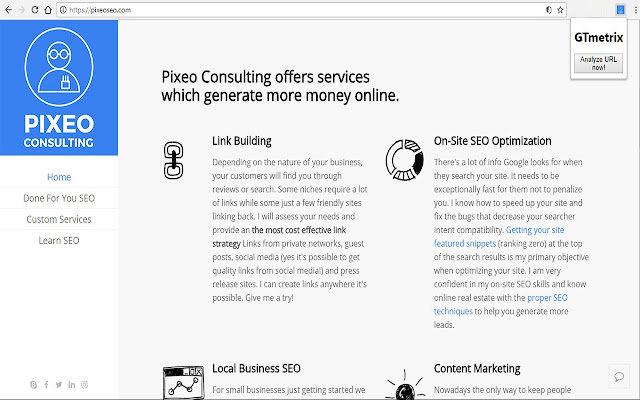This screenshot has height=400, width=640.
Task: Open the Facebook social link icon
Action: point(46,384)
